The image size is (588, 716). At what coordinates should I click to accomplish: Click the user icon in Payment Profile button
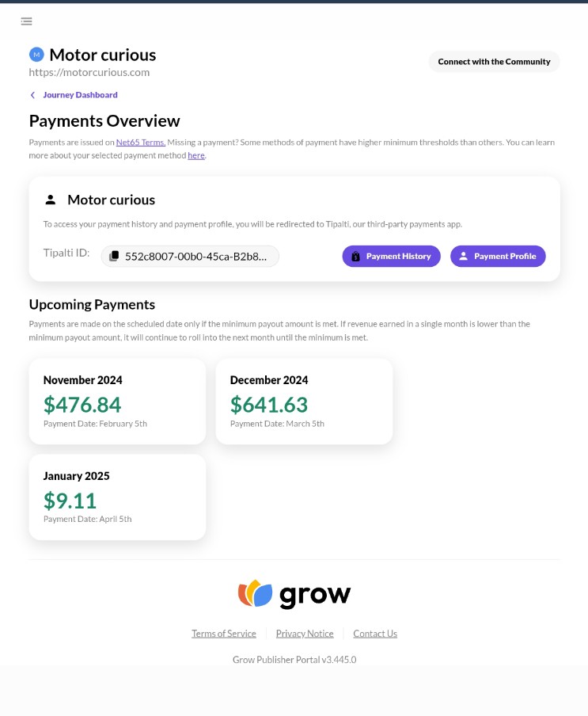[x=464, y=256]
